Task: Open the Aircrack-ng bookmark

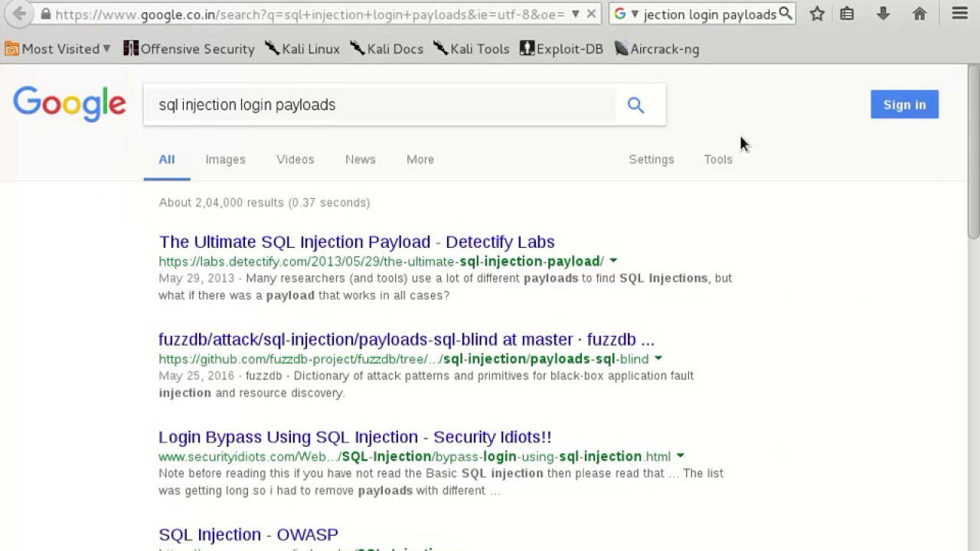Action: click(x=657, y=49)
